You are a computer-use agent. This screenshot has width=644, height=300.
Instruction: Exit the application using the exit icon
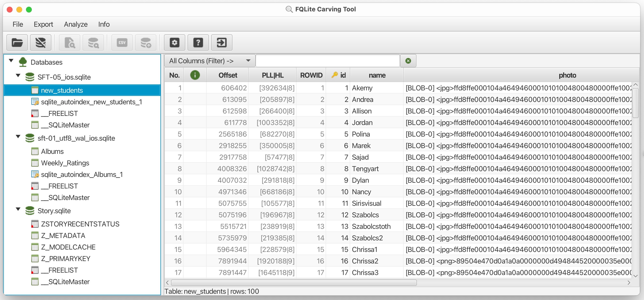tap(222, 43)
